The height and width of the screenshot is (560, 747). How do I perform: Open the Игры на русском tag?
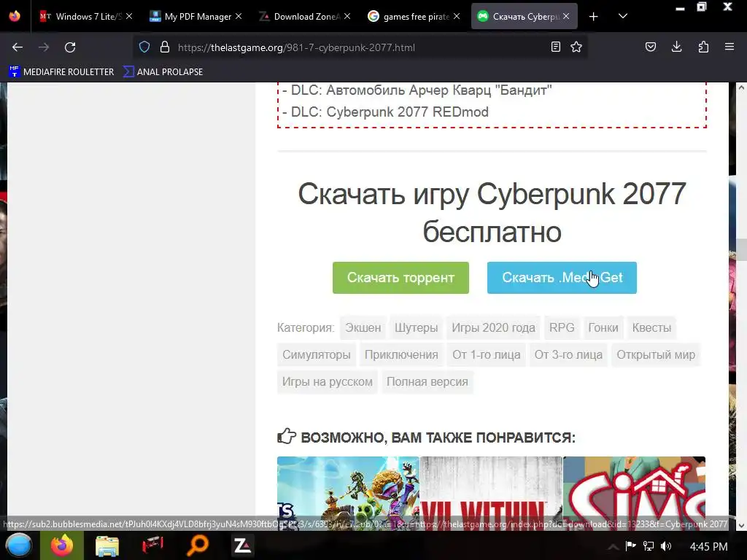[328, 382]
